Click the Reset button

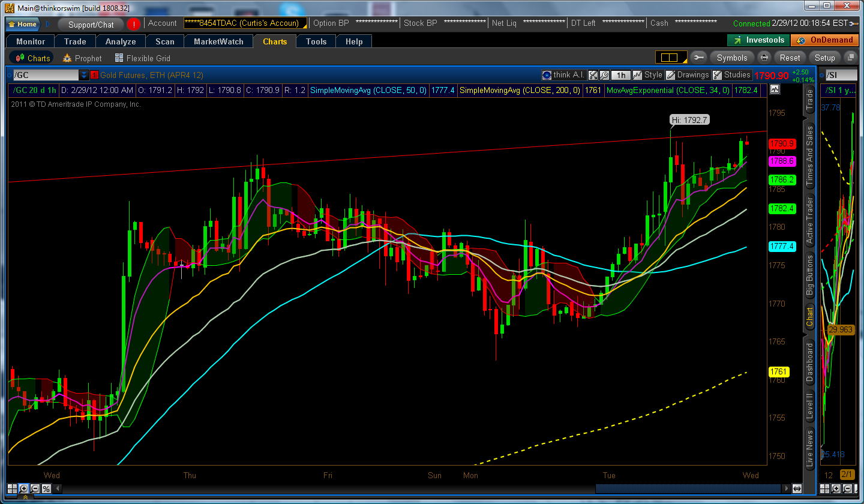790,58
